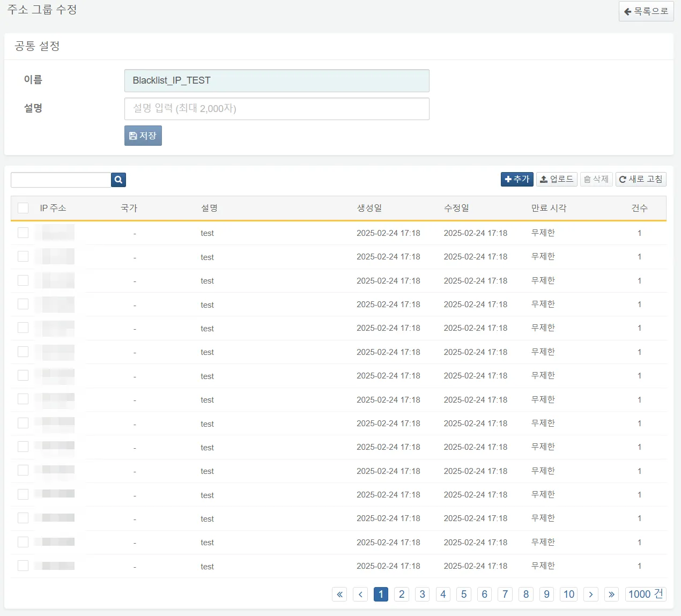Open page 1 in pagination

pos(381,594)
